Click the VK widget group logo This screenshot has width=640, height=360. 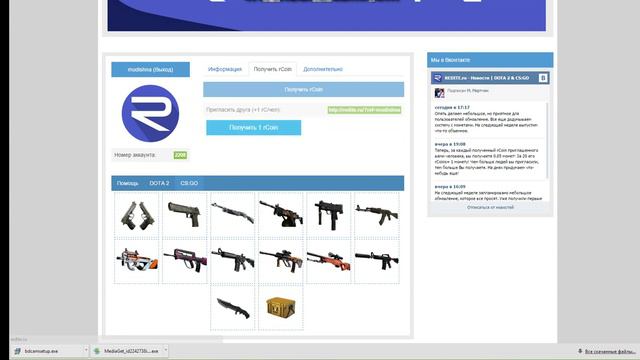[x=438, y=78]
